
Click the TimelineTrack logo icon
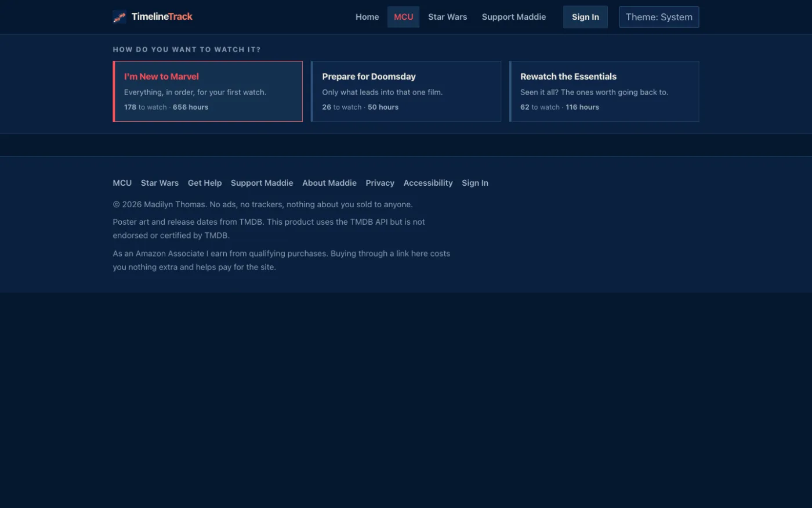tap(119, 17)
